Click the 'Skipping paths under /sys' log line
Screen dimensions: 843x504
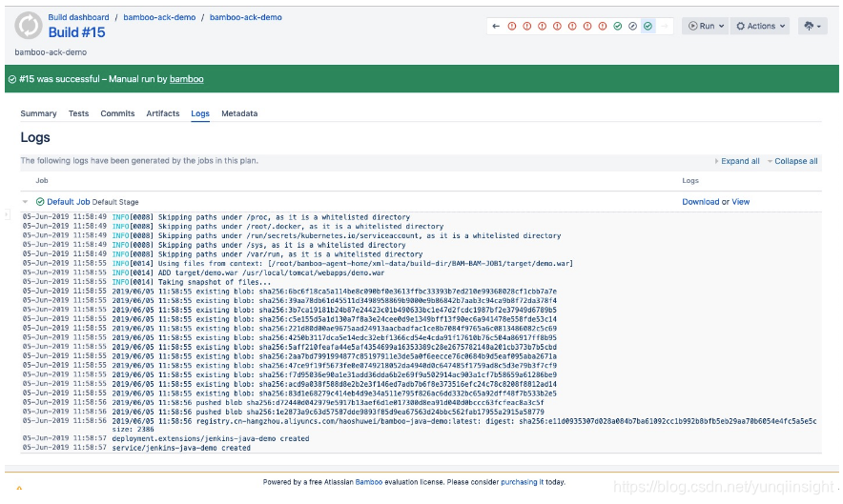[214, 245]
